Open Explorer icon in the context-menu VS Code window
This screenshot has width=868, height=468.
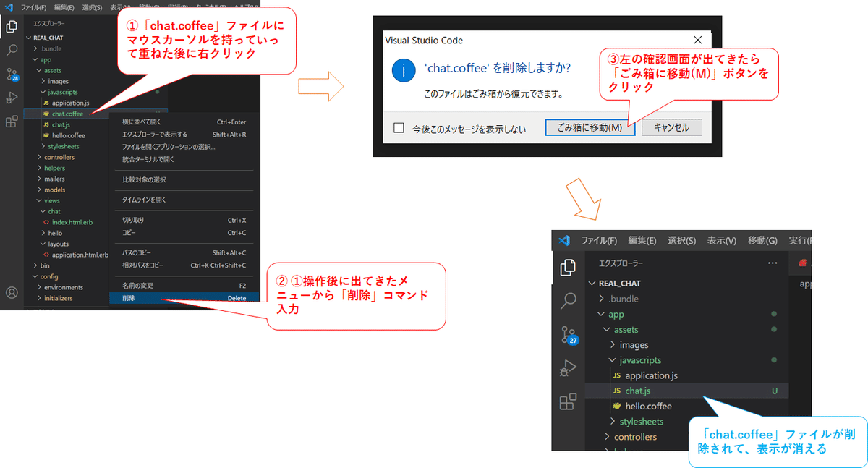point(11,27)
